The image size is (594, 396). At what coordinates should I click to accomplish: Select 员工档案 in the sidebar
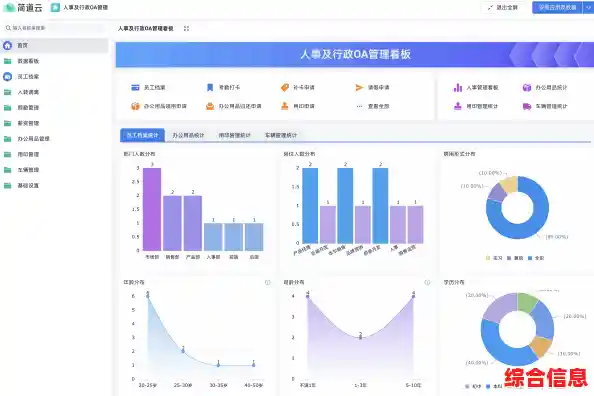coord(54,77)
